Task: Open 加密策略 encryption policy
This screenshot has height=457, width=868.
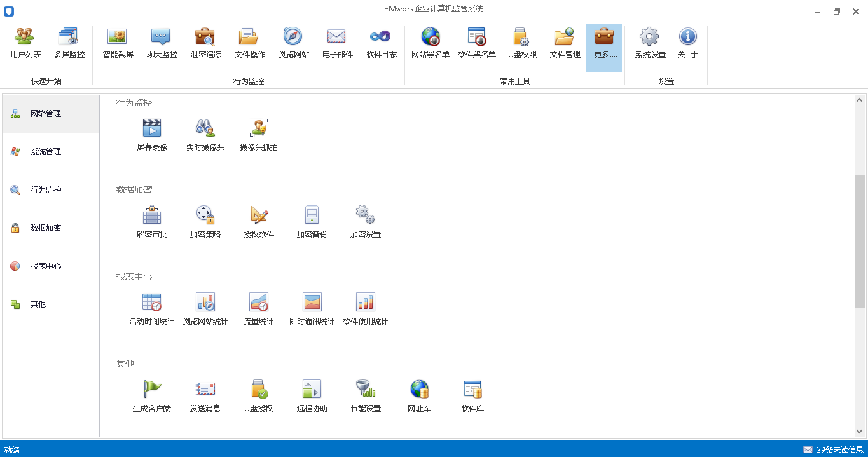Action: tap(205, 222)
